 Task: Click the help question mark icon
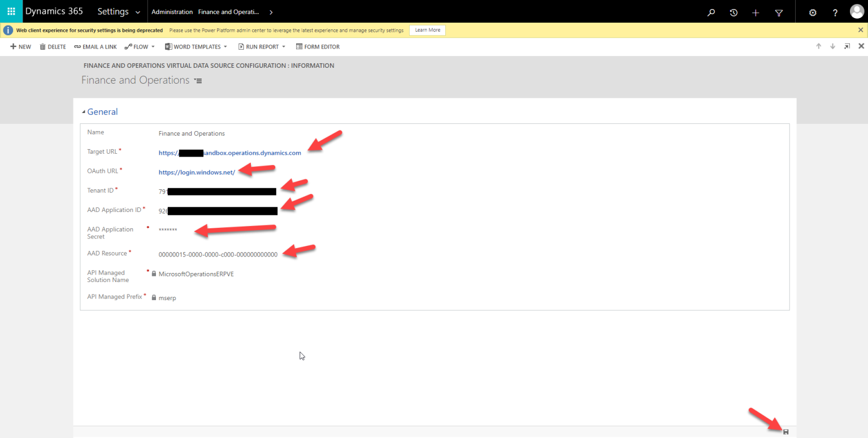click(x=835, y=12)
